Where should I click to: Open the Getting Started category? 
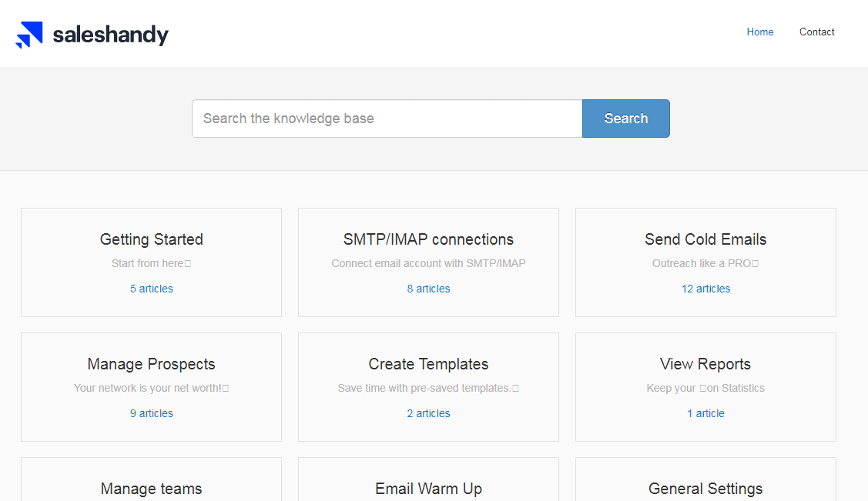(x=151, y=239)
